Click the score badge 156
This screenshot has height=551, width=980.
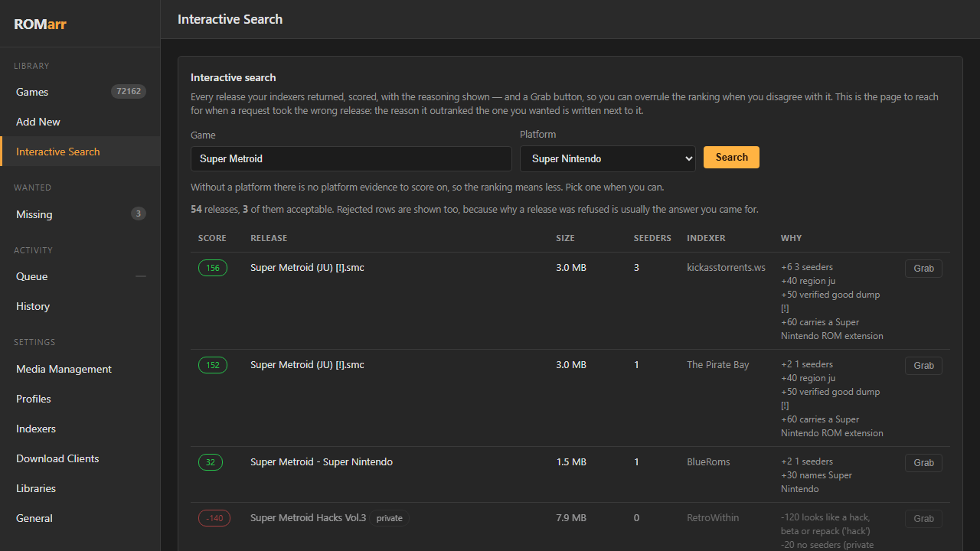[213, 268]
